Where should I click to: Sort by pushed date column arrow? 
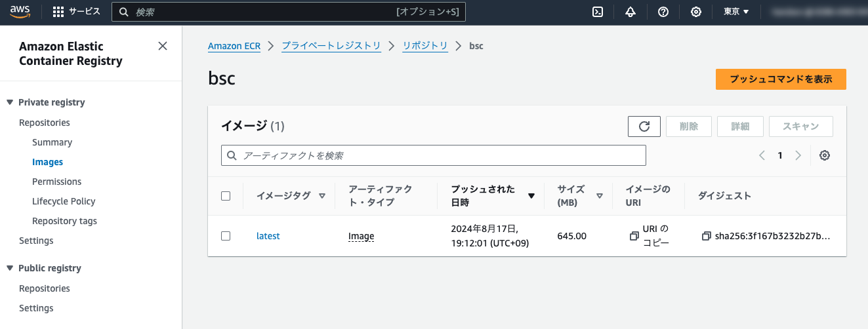[x=531, y=196]
